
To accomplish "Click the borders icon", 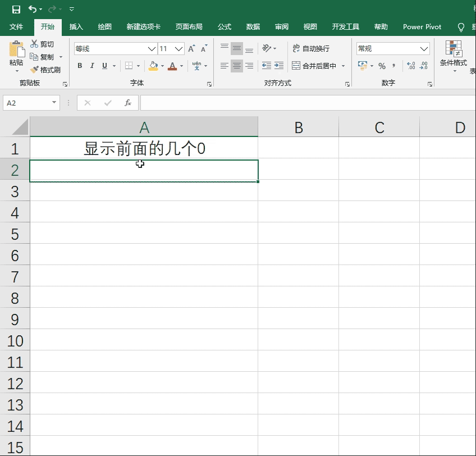I will 129,66.
